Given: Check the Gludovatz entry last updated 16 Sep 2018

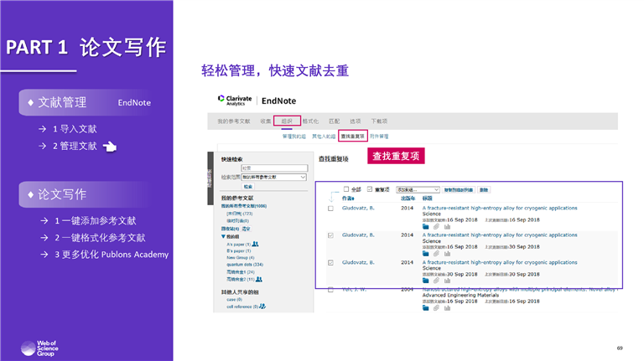Looking at the screenshot, I should [x=330, y=209].
